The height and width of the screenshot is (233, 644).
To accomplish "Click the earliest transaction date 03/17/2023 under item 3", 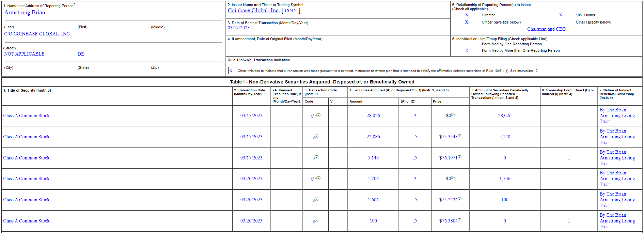I will point(238,28).
